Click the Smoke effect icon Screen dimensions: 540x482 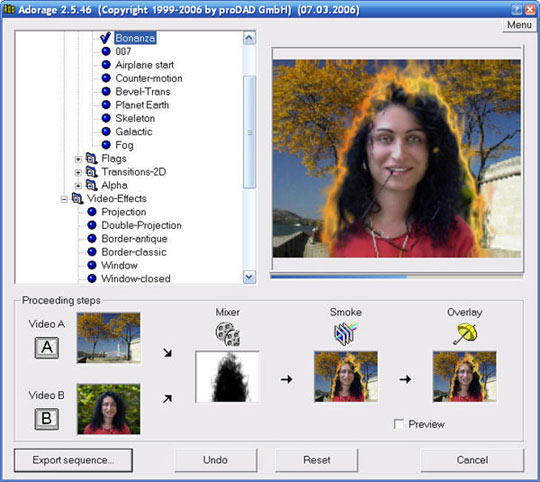click(x=345, y=334)
